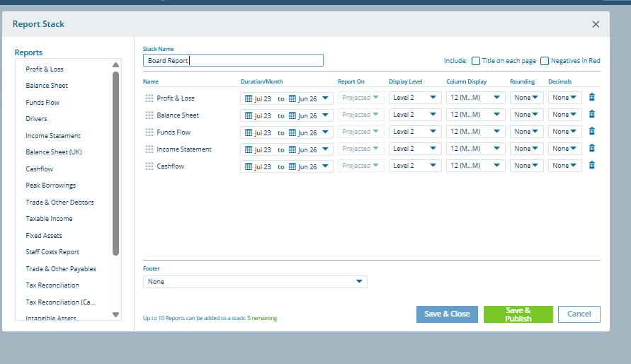
Task: Open Display Level dropdown for Cashflow
Action: tap(415, 166)
